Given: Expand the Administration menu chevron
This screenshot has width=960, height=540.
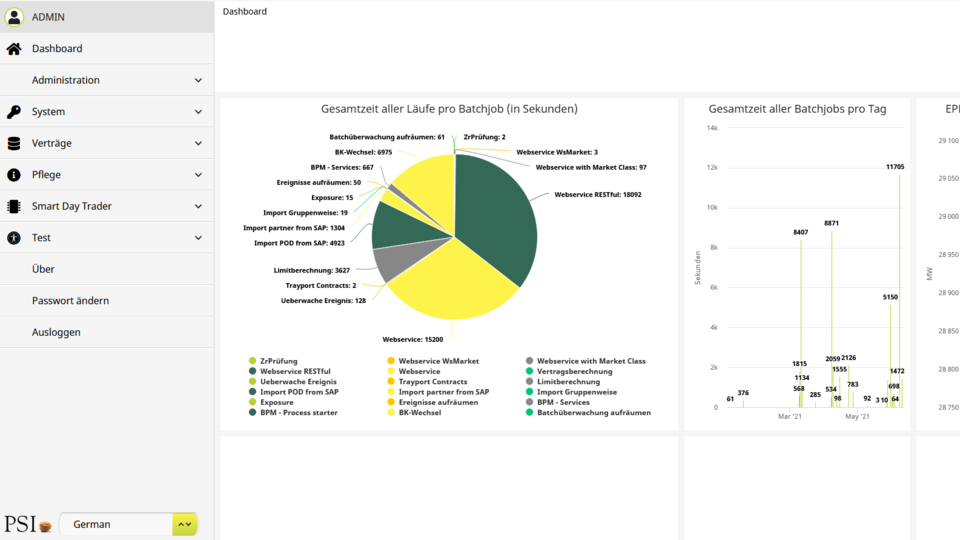Looking at the screenshot, I should click(x=198, y=80).
